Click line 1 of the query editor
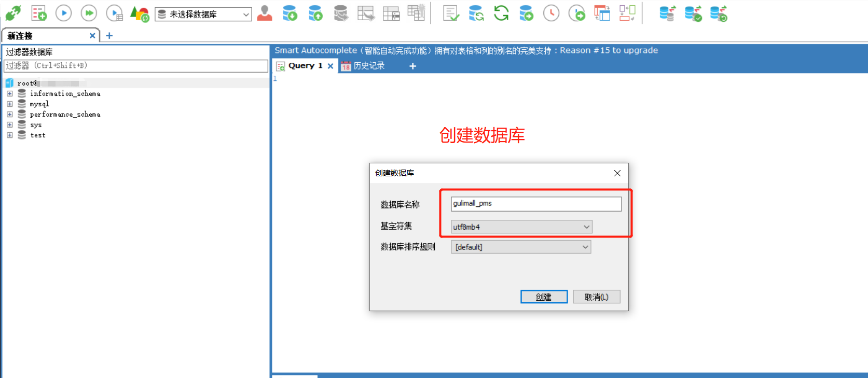 (x=570, y=79)
